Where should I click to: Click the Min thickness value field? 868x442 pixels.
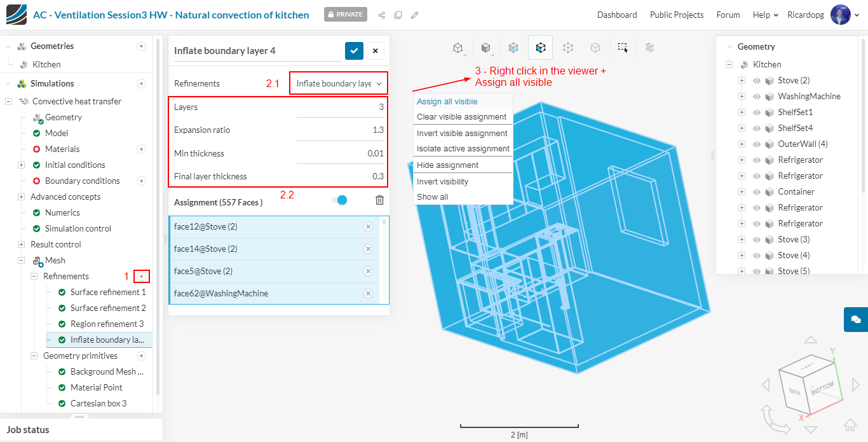(x=340, y=154)
